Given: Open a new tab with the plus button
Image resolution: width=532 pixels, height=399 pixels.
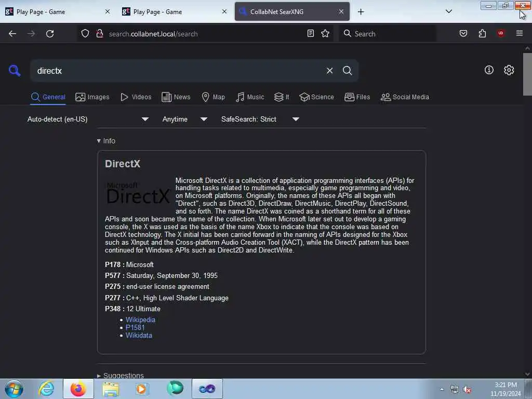Looking at the screenshot, I should point(361,12).
